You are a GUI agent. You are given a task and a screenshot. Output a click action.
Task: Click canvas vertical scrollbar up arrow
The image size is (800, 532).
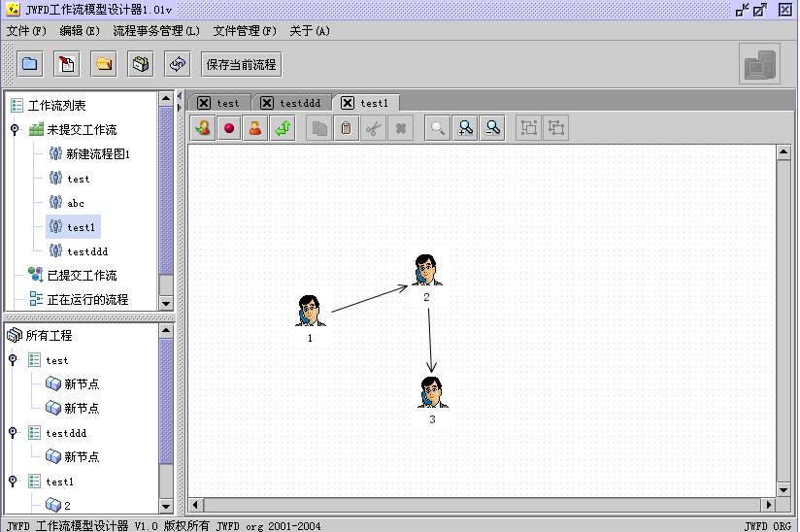click(x=783, y=152)
